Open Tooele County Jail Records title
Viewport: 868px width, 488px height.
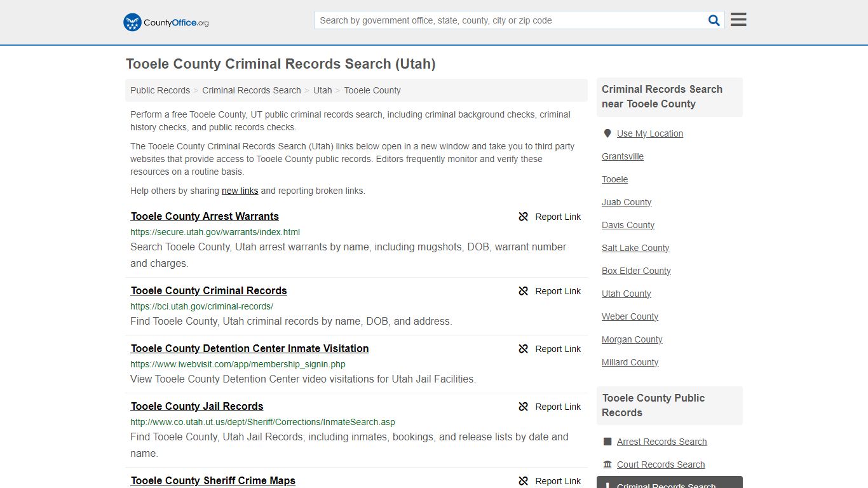pos(197,406)
